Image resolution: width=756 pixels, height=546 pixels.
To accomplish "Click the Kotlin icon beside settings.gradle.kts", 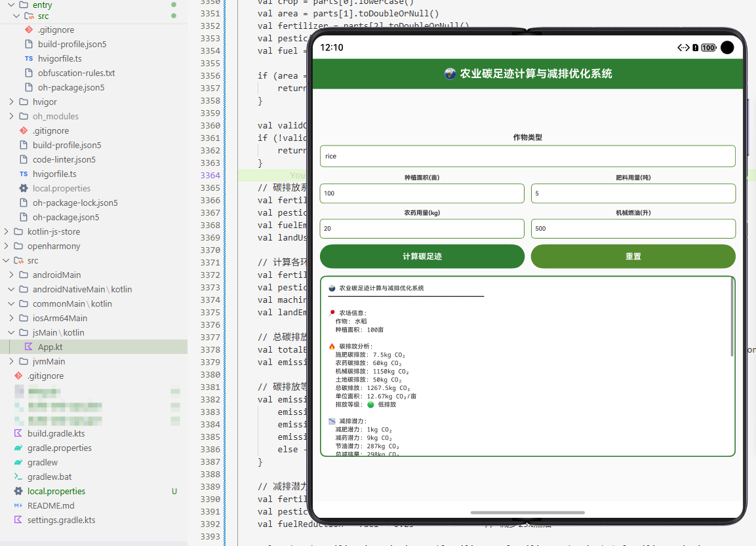I will [17, 520].
